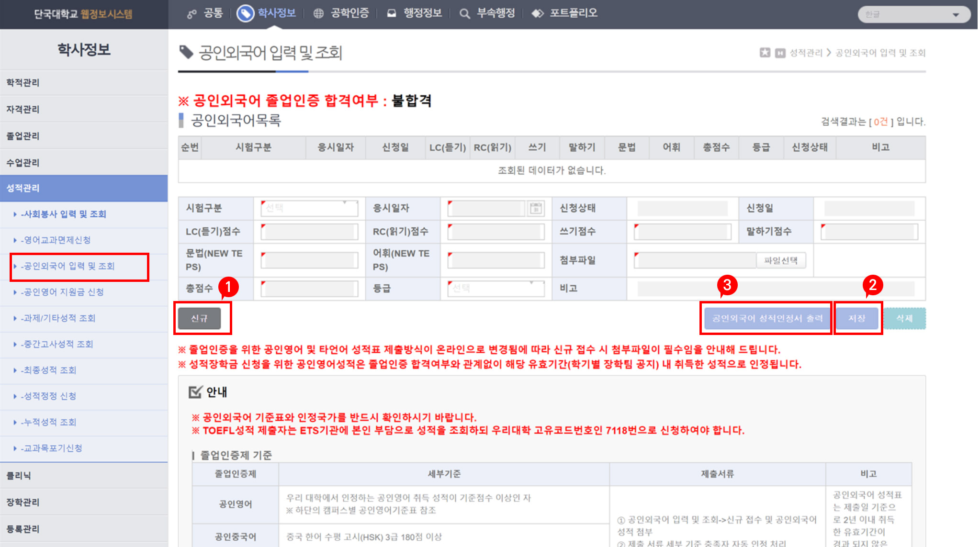The image size is (980, 547).
Task: Click the home (H) icon in breadcrumb
Action: click(780, 53)
